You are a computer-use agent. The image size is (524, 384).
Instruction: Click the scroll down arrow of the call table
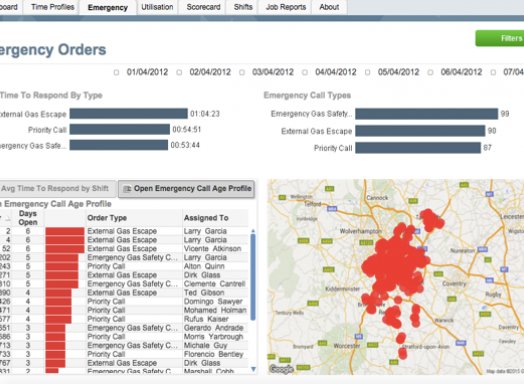click(253, 369)
